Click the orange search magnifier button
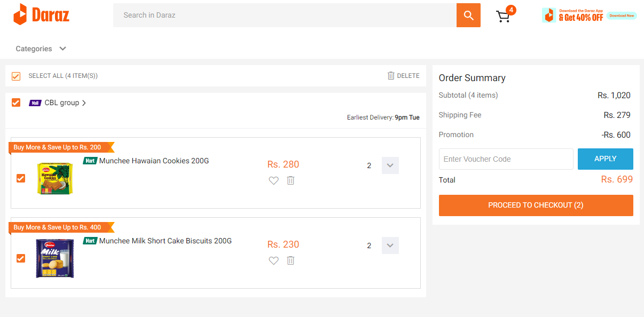This screenshot has width=644, height=317. click(x=468, y=15)
